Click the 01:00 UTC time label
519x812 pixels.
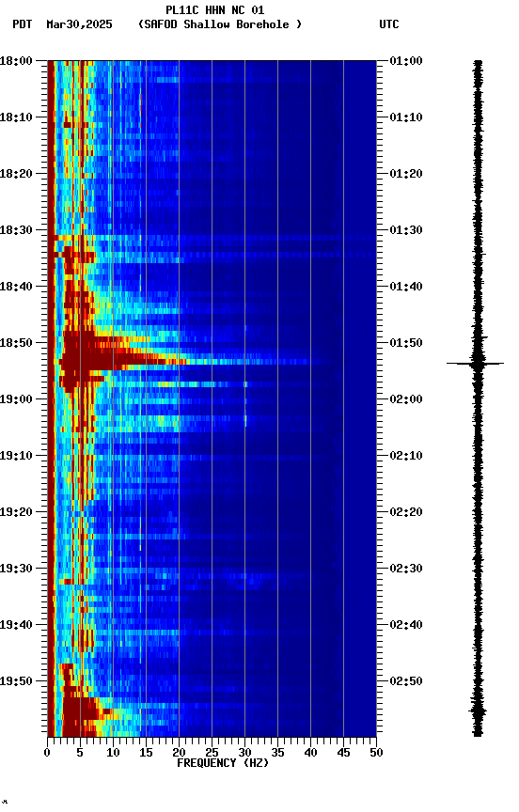406,61
